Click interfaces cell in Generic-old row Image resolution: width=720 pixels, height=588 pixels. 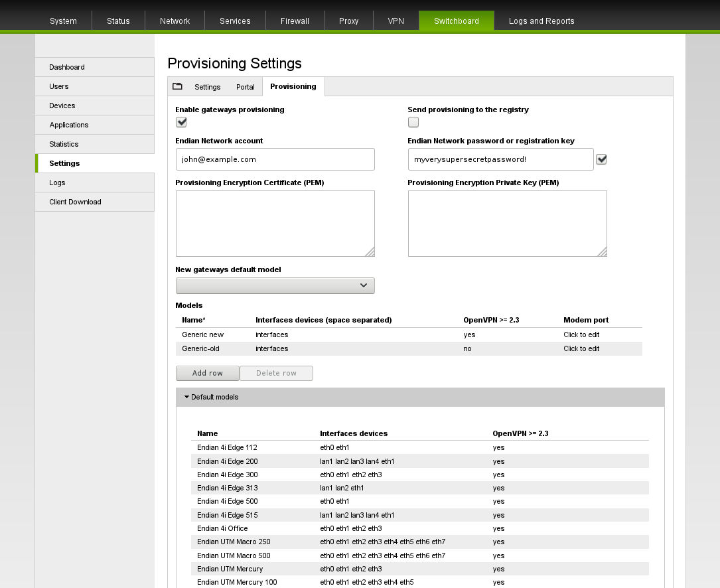click(x=272, y=348)
